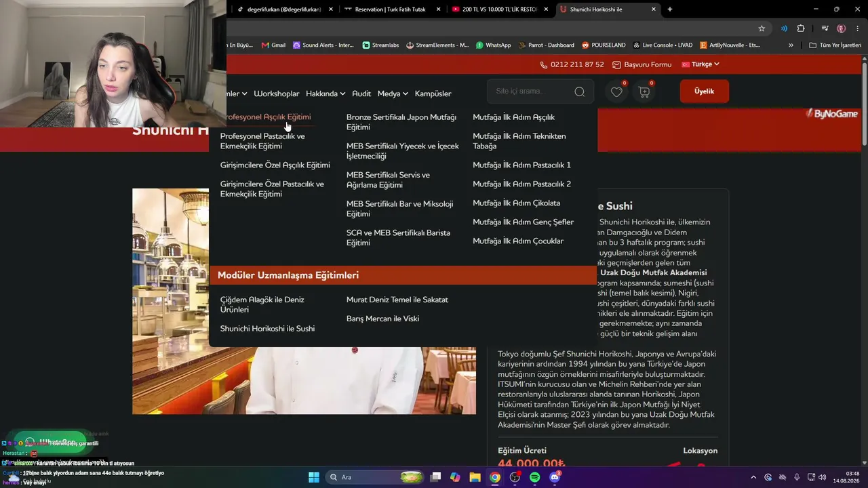Open the Kampüsler menu item
The width and height of the screenshot is (868, 488).
(x=433, y=94)
